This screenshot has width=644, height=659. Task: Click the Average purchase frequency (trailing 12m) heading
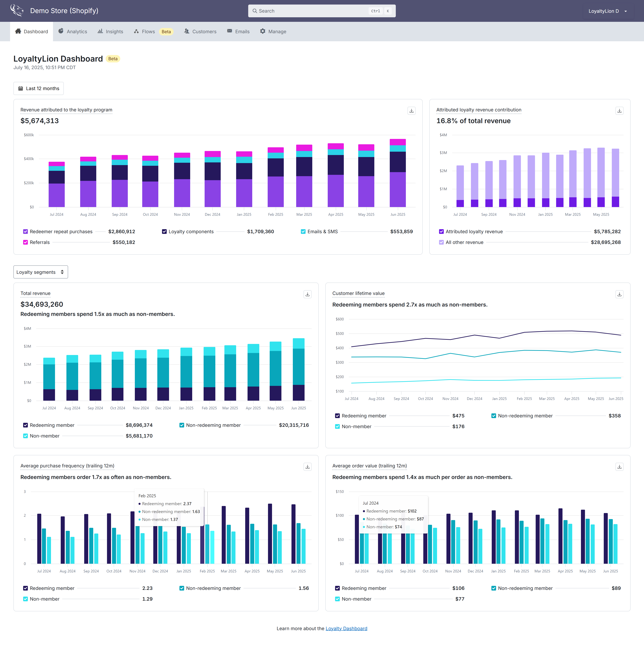pyautogui.click(x=67, y=466)
